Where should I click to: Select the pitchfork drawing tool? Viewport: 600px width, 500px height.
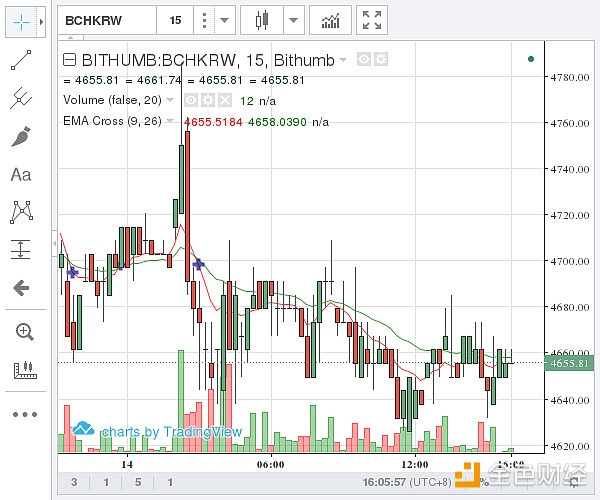point(21,98)
